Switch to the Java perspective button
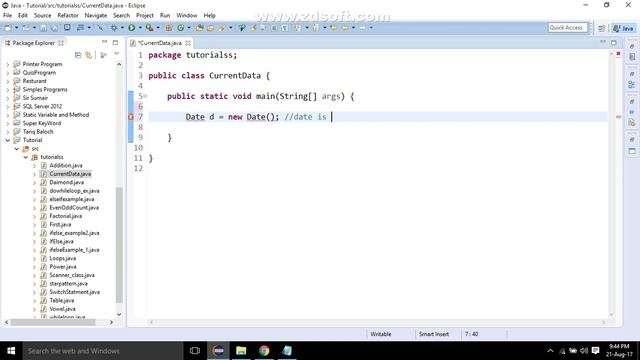 pos(623,28)
